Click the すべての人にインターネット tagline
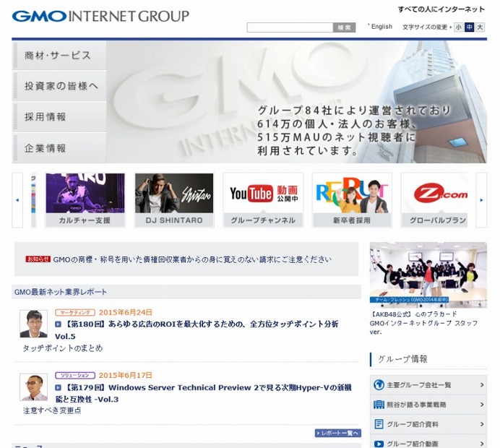Image resolution: width=500 pixels, height=448 pixels. (441, 9)
